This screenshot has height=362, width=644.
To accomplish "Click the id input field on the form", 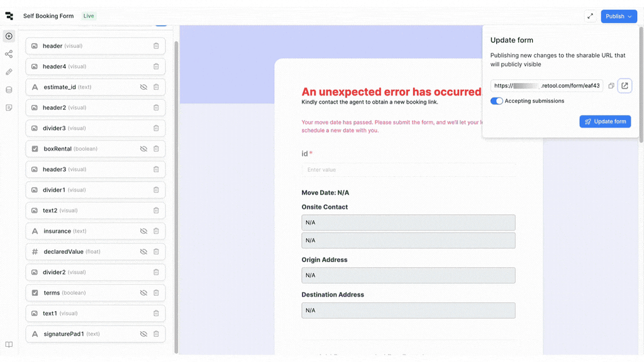I will click(408, 169).
